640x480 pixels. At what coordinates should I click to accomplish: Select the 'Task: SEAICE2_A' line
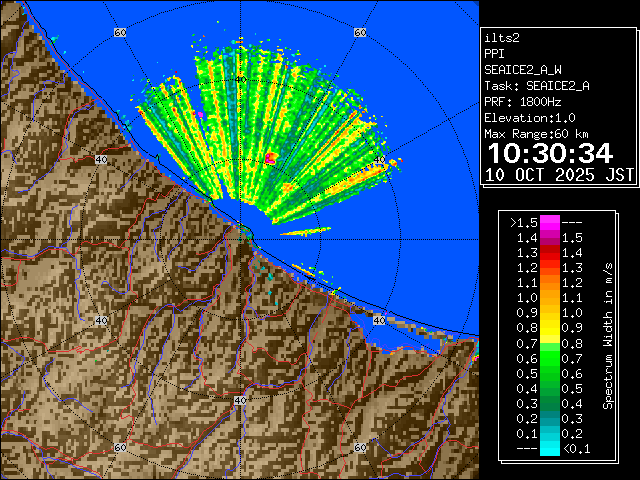(536, 86)
